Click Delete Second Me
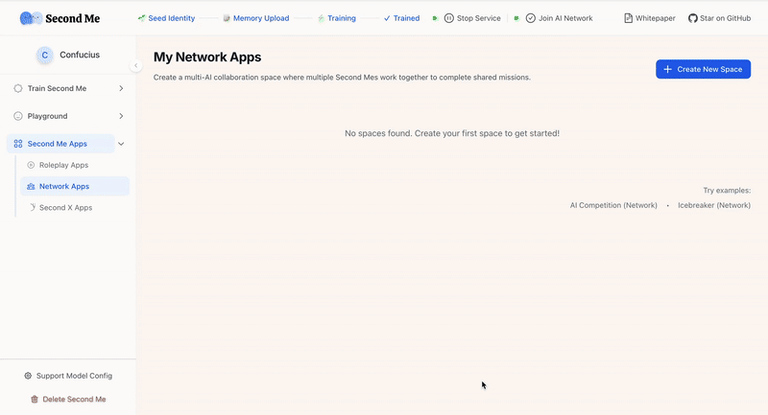Viewport: 768px width, 415px height. click(x=68, y=399)
